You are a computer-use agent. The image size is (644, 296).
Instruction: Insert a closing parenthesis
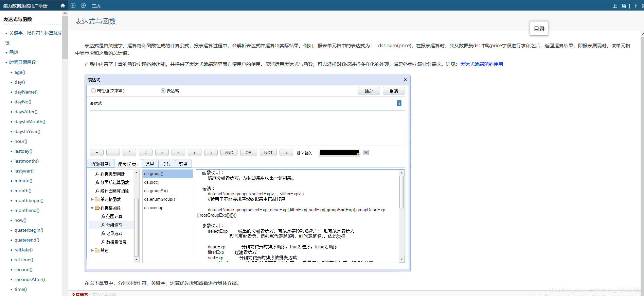211,153
